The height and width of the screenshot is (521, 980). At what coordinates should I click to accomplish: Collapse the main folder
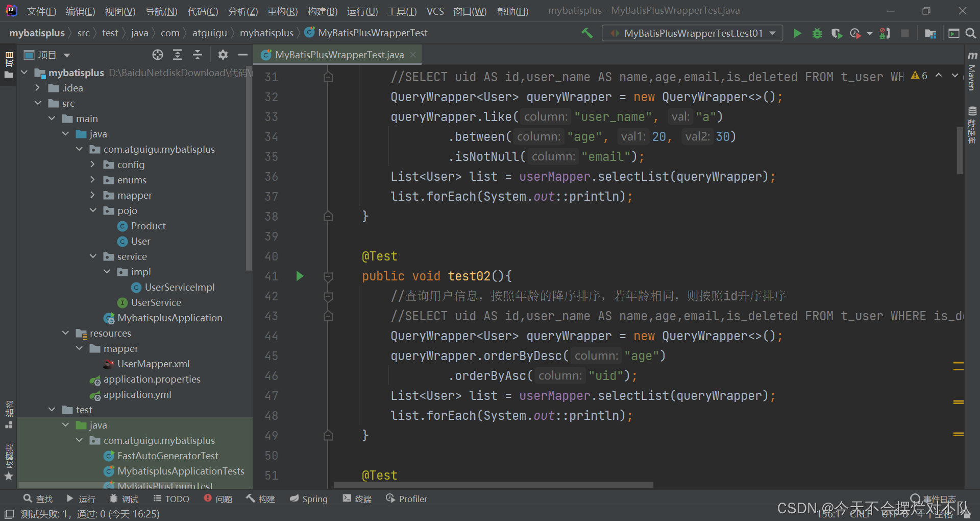point(52,119)
